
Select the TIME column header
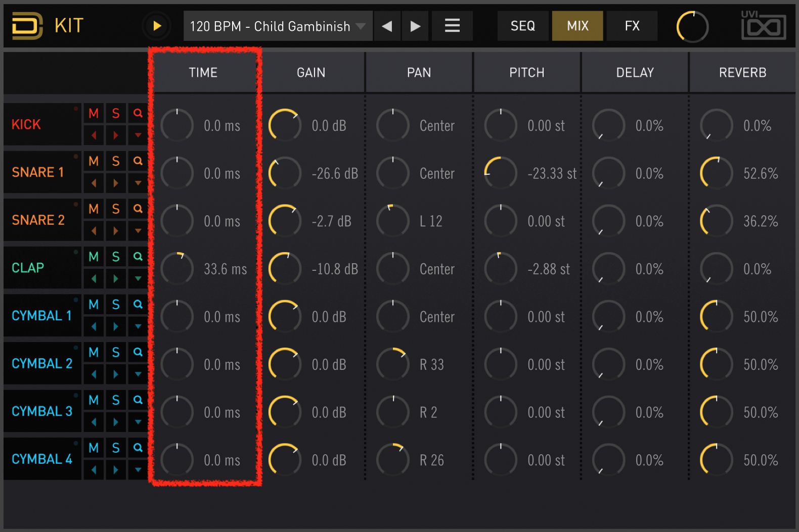(203, 73)
